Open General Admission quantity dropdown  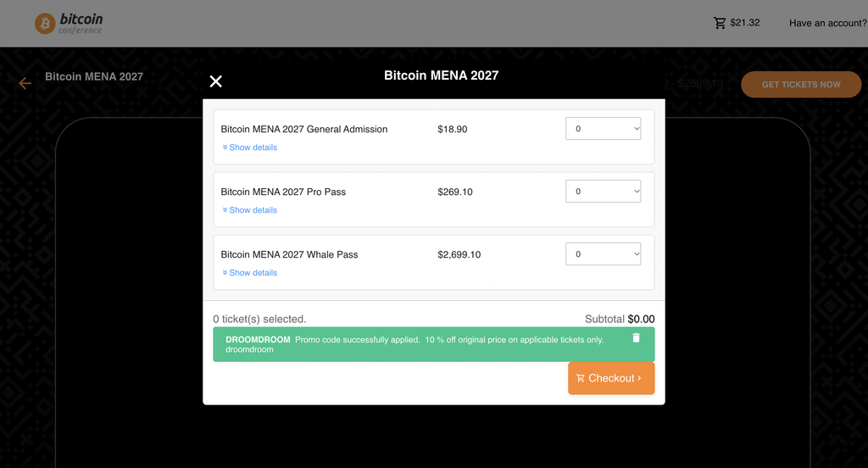pos(603,129)
